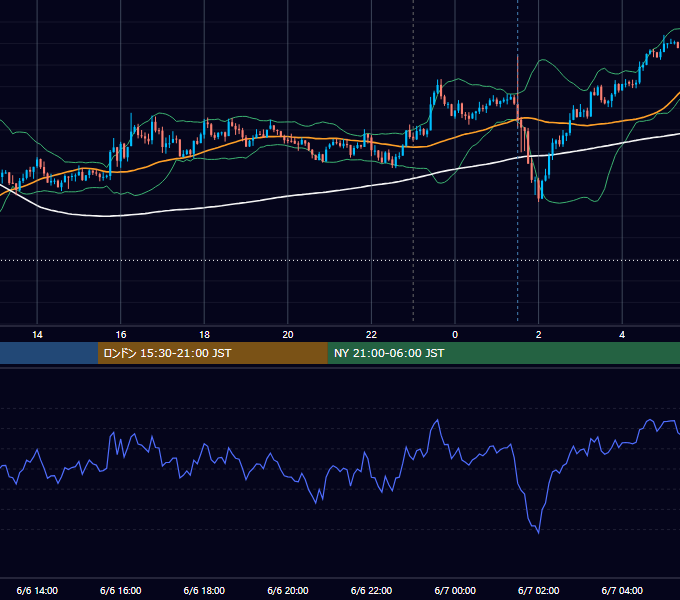680x600 pixels.
Task: Click the ロンドン 15:30-21:00 JST session bar
Action: [212, 353]
